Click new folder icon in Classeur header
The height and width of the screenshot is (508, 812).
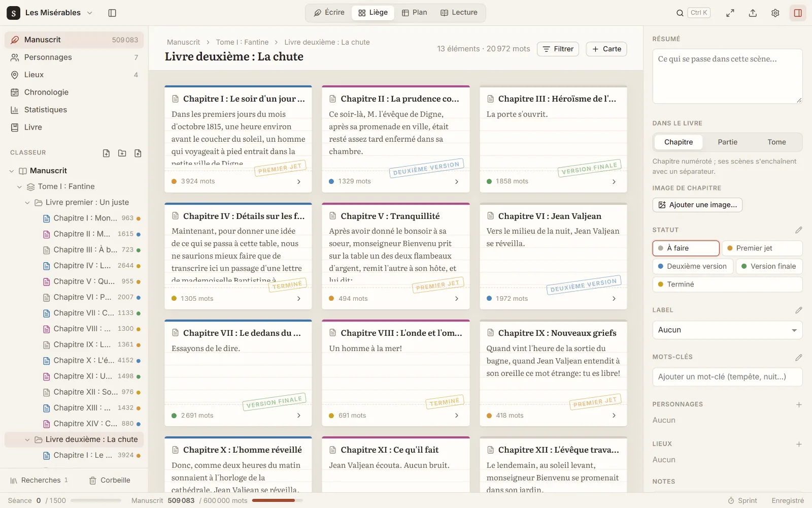point(122,153)
